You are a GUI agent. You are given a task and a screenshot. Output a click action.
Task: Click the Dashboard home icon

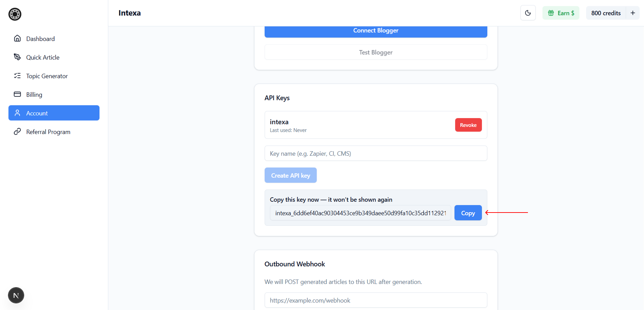tap(17, 39)
